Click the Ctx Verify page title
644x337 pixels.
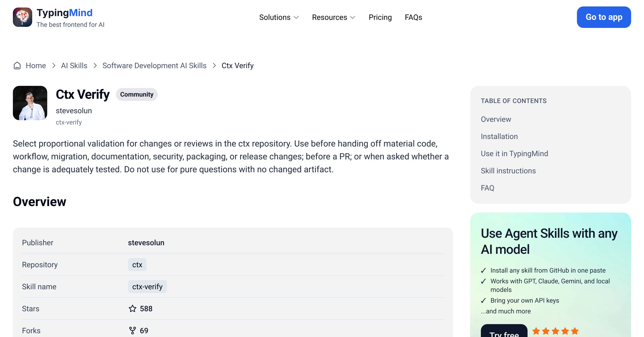[83, 94]
